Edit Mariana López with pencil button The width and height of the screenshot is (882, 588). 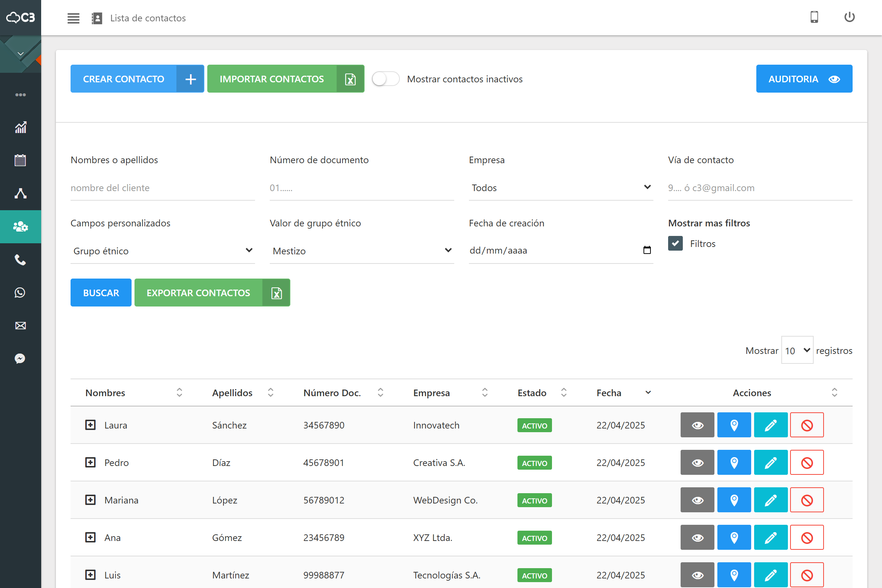[771, 500]
